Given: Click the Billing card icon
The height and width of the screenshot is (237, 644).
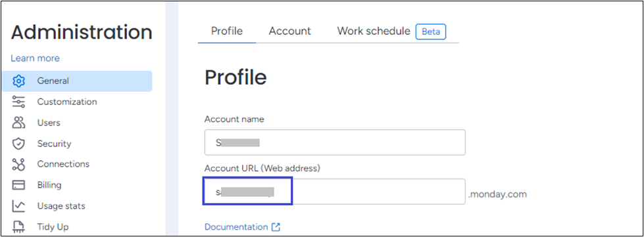Looking at the screenshot, I should pos(19,185).
